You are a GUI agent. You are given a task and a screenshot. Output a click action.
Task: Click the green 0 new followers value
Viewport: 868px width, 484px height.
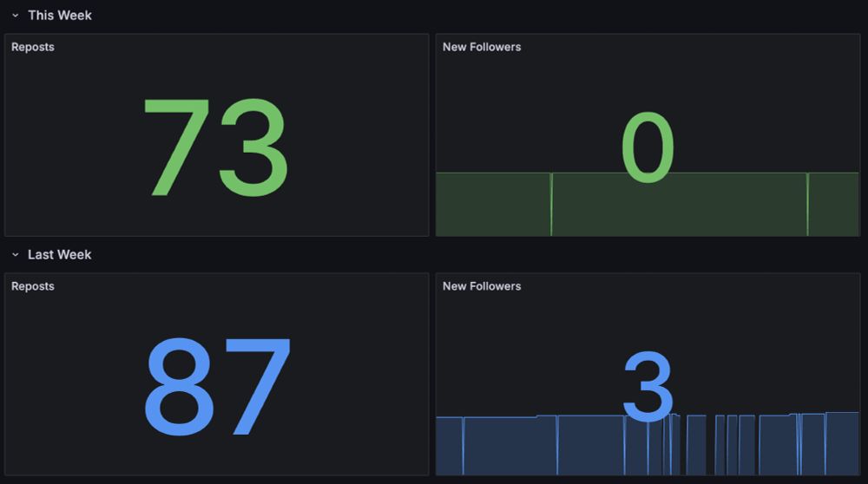(648, 147)
